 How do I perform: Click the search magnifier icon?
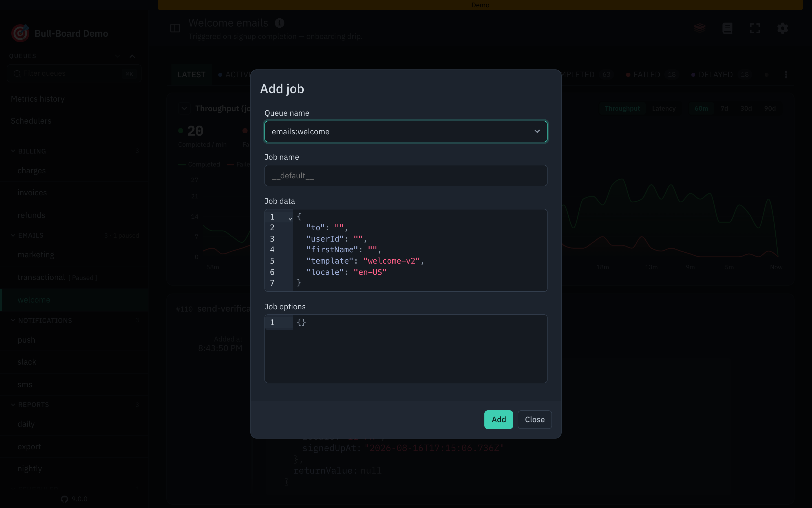[x=17, y=74]
